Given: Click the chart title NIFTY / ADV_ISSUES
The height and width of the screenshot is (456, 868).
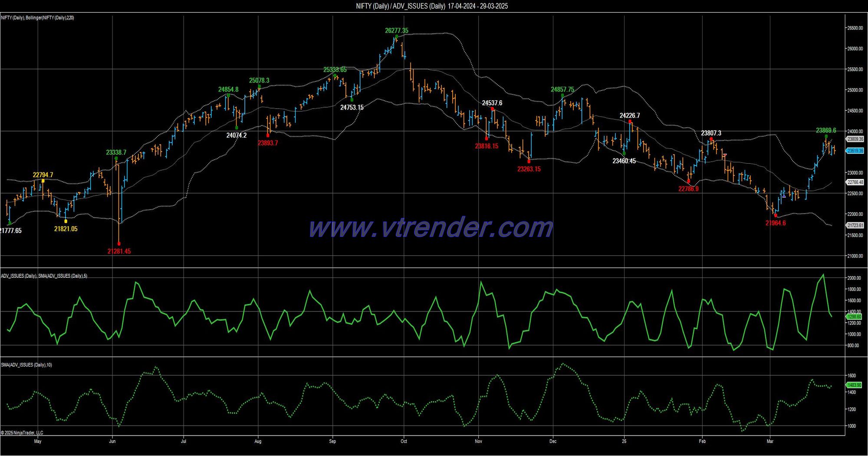Looking at the screenshot, I should 432,6.
